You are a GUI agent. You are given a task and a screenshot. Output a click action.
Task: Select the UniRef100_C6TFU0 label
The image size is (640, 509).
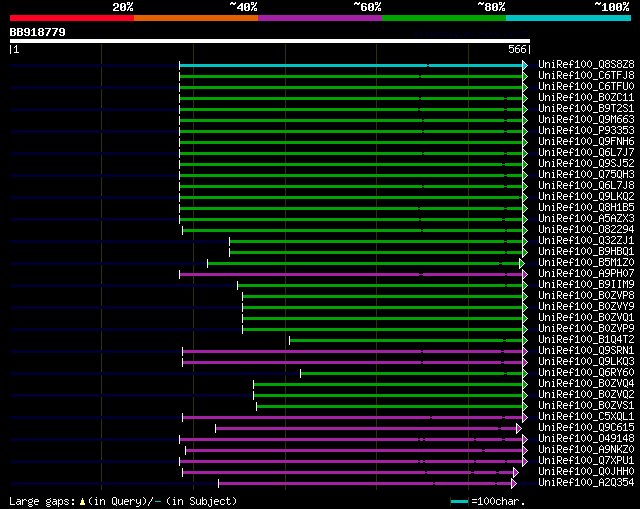click(586, 87)
